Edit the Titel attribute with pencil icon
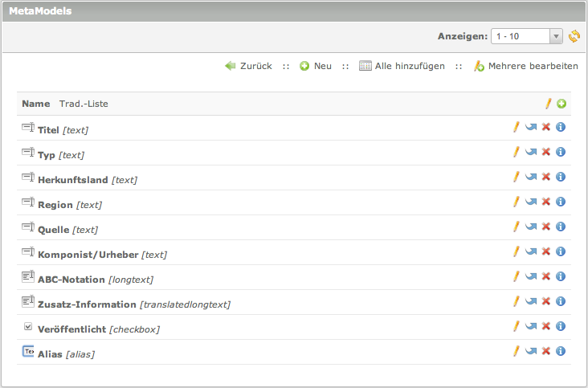Image resolution: width=588 pixels, height=388 pixels. click(x=517, y=127)
